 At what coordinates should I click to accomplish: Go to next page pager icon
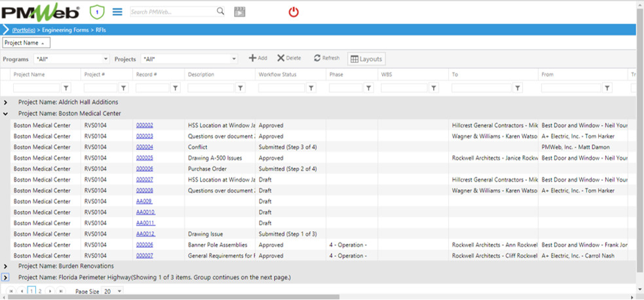(x=50, y=291)
